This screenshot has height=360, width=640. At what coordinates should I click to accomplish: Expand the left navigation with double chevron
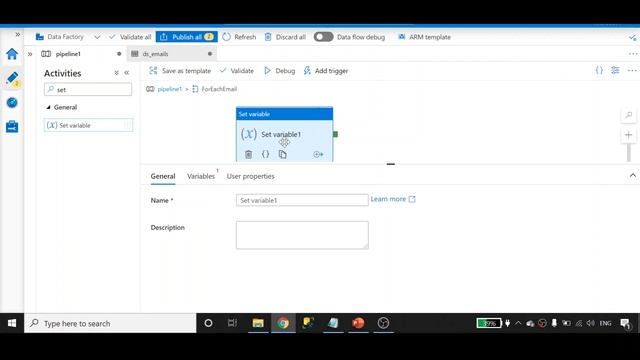(18, 34)
